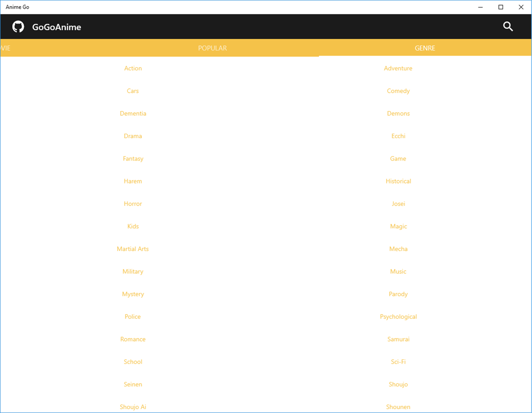532x413 pixels.
Task: Choose the Cars genre link
Action: (132, 91)
